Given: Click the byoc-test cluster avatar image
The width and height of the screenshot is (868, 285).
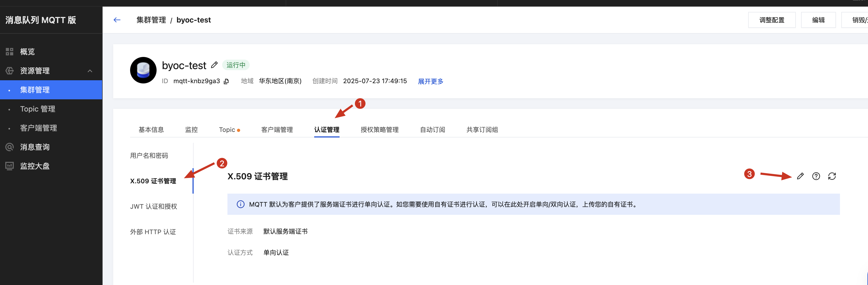Looking at the screenshot, I should point(143,70).
